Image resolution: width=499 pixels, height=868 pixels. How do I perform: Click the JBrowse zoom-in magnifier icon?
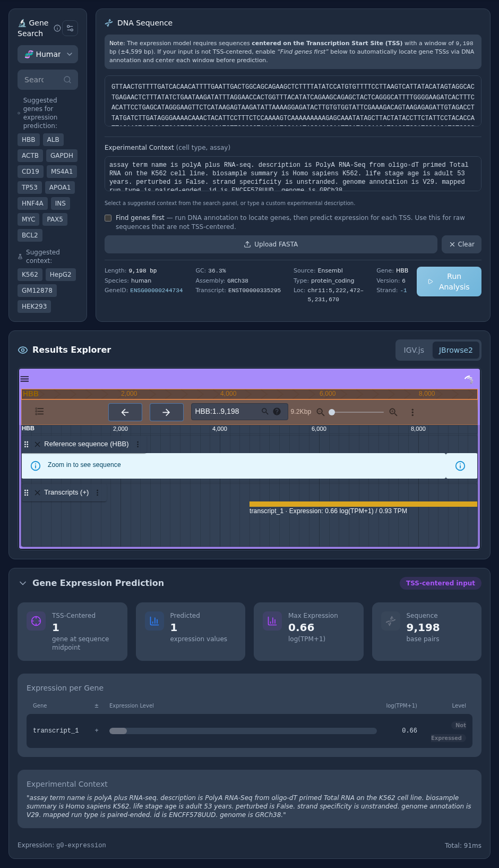pos(393,412)
